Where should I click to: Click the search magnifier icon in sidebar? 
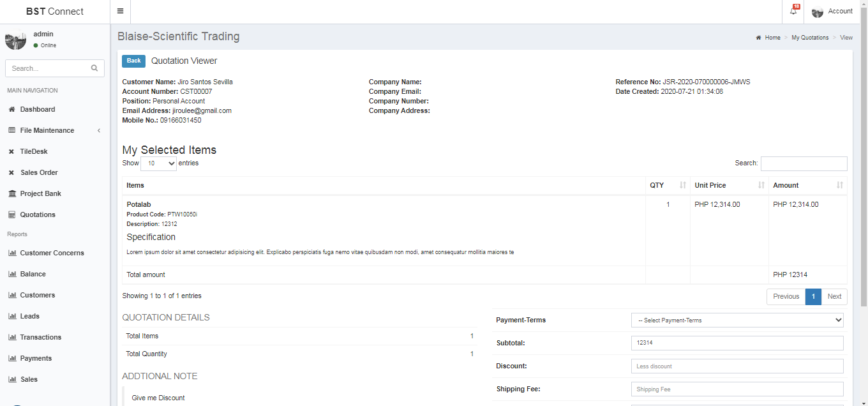[94, 68]
